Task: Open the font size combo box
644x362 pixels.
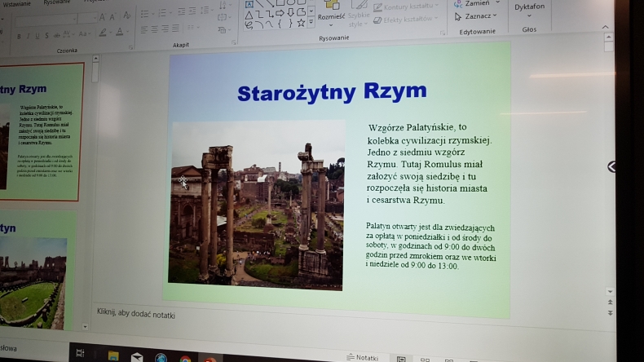Action: [87, 18]
